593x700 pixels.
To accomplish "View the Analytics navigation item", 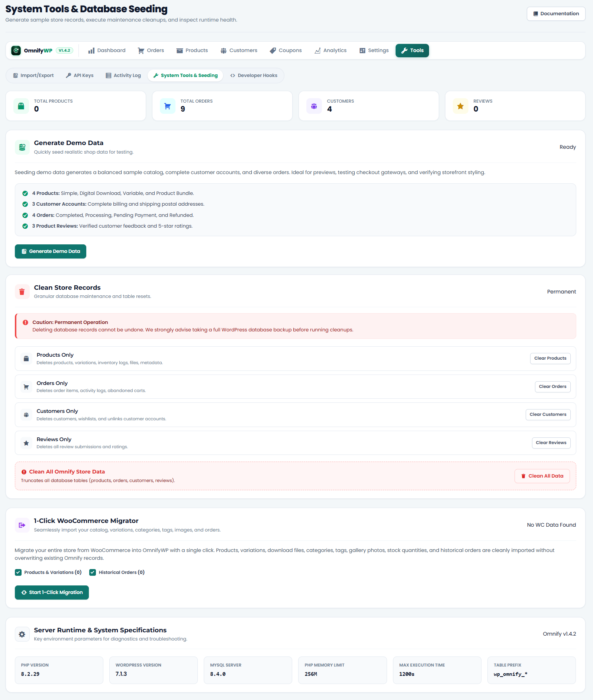I will [x=331, y=51].
